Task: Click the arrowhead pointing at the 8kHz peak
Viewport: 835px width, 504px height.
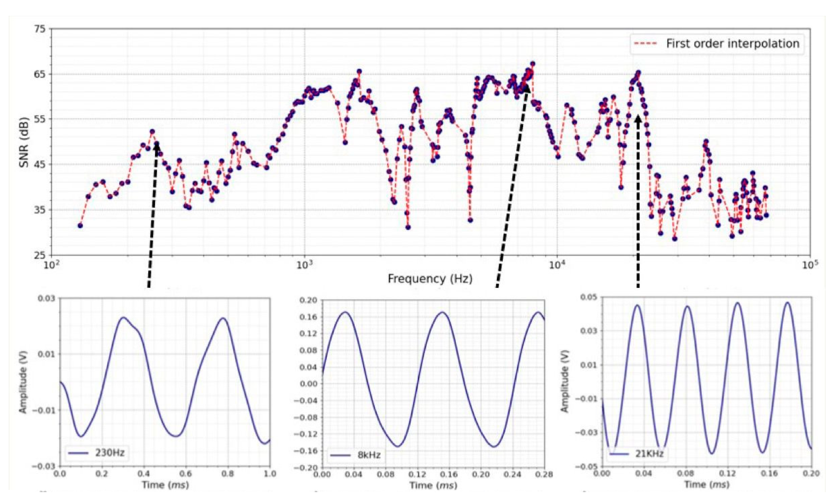Action: (526, 89)
